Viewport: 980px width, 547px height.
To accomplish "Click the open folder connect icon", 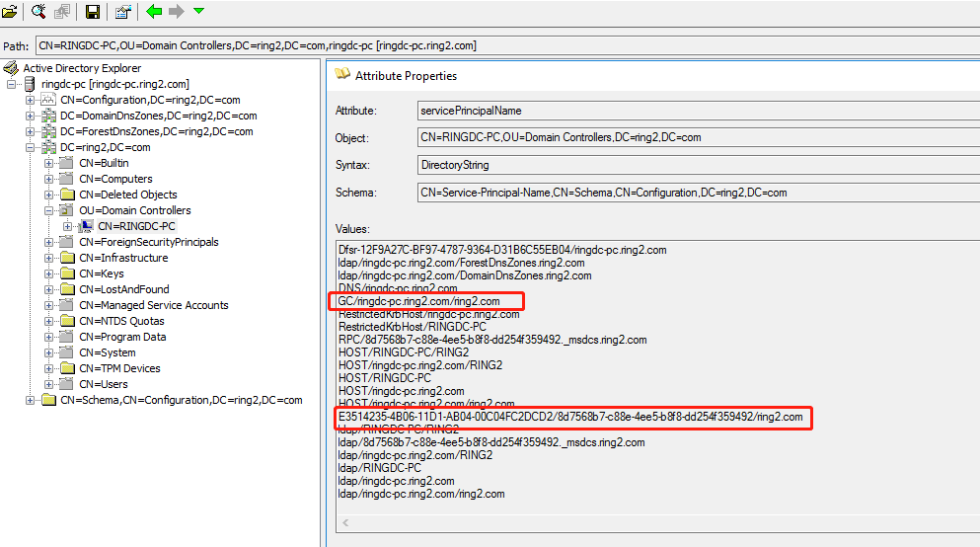I will 10,12.
